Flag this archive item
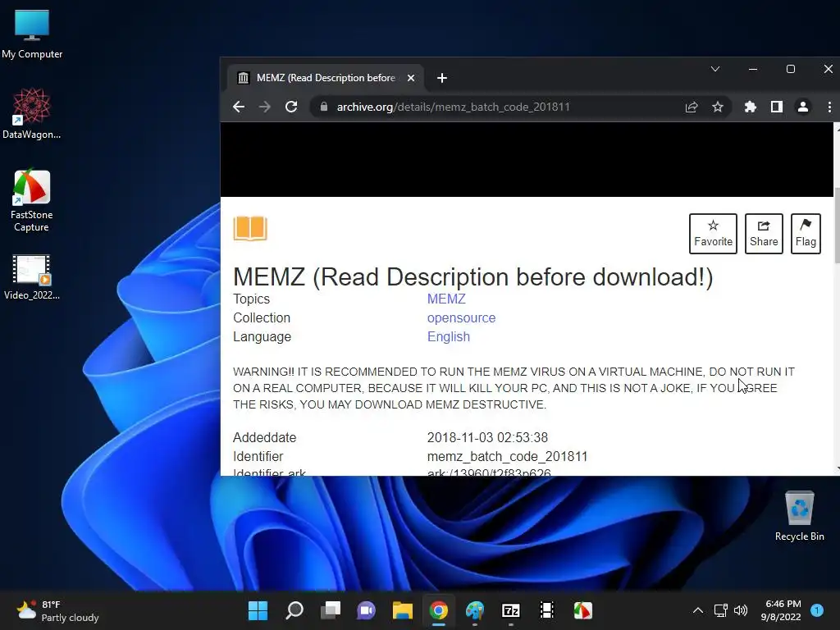 pyautogui.click(x=806, y=234)
